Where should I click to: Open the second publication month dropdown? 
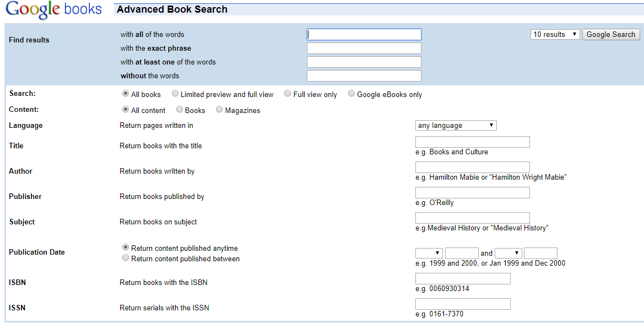click(508, 252)
